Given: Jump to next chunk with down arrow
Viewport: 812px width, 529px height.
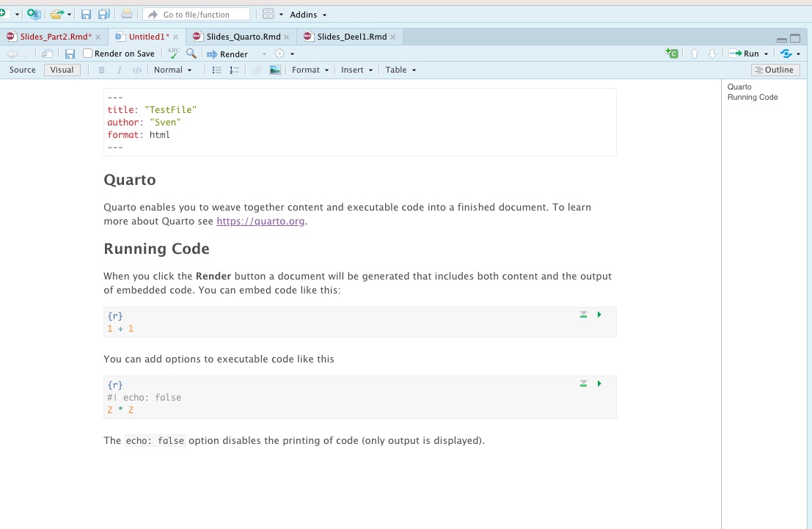Looking at the screenshot, I should (x=712, y=54).
